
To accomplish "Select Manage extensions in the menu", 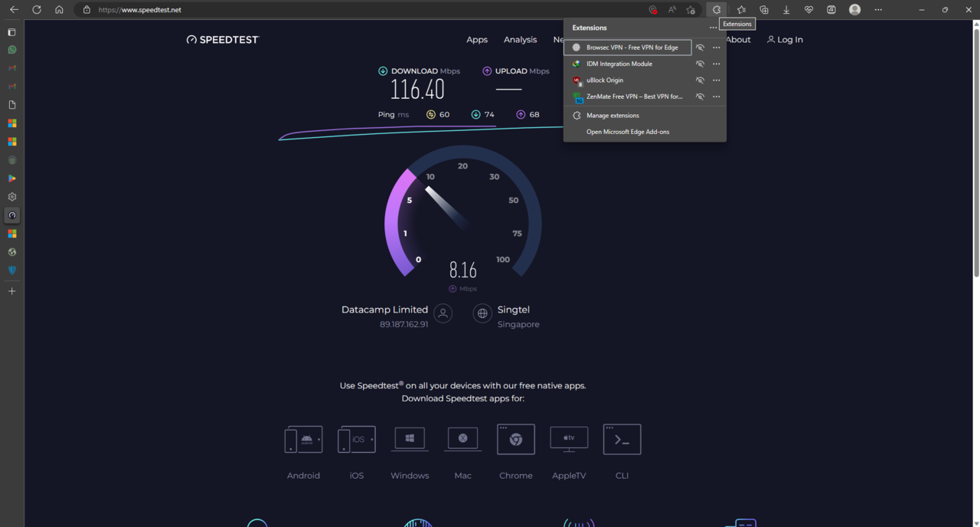I will [612, 116].
